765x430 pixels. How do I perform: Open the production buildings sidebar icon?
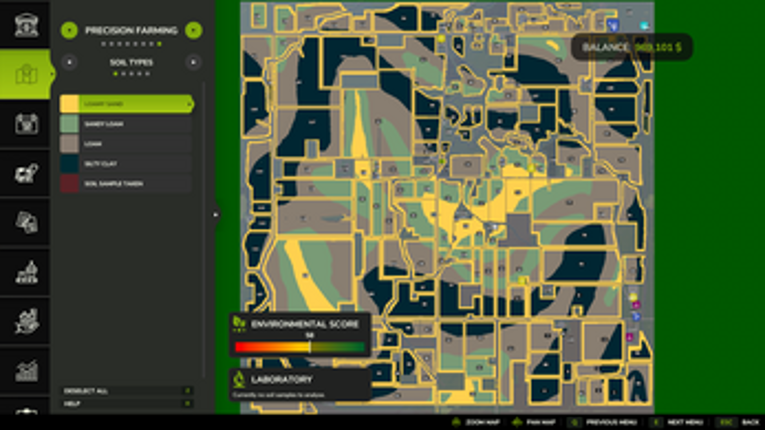coord(25,271)
